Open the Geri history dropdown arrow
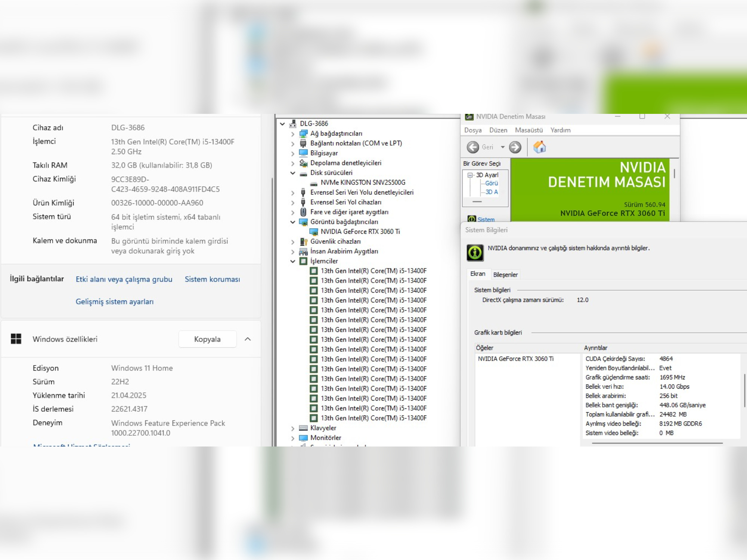The height and width of the screenshot is (560, 747). pos(502,147)
